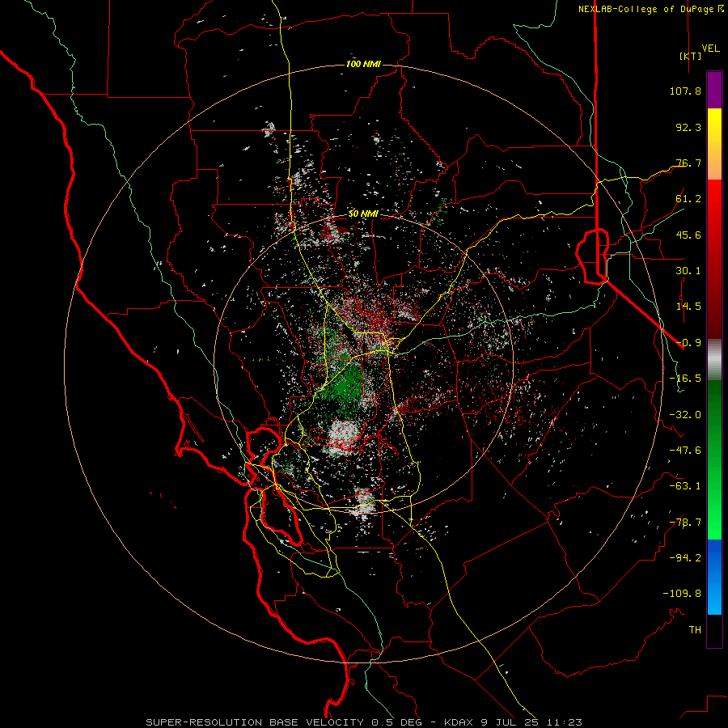Click the -0.9 velocity scale value
The height and width of the screenshot is (728, 728).
point(688,343)
